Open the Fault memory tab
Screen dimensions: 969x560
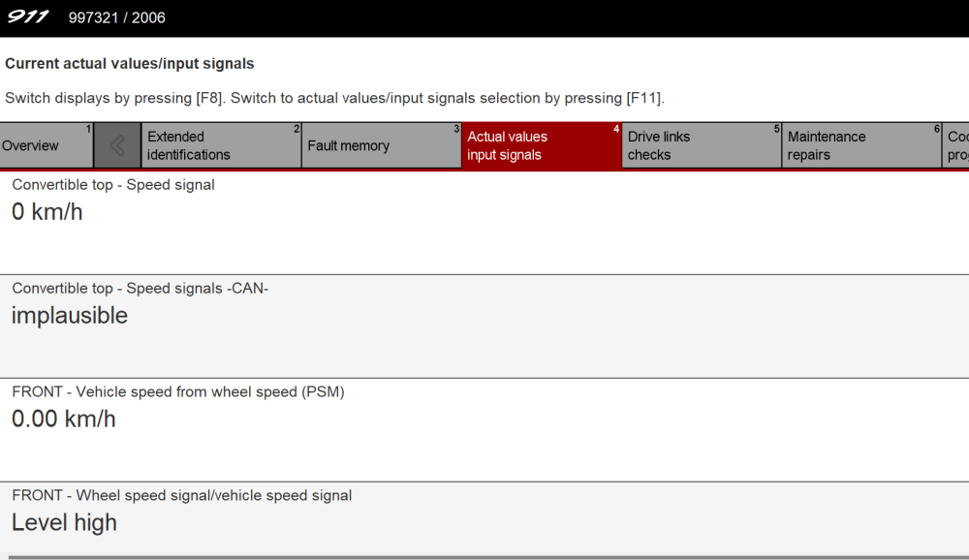tap(381, 145)
